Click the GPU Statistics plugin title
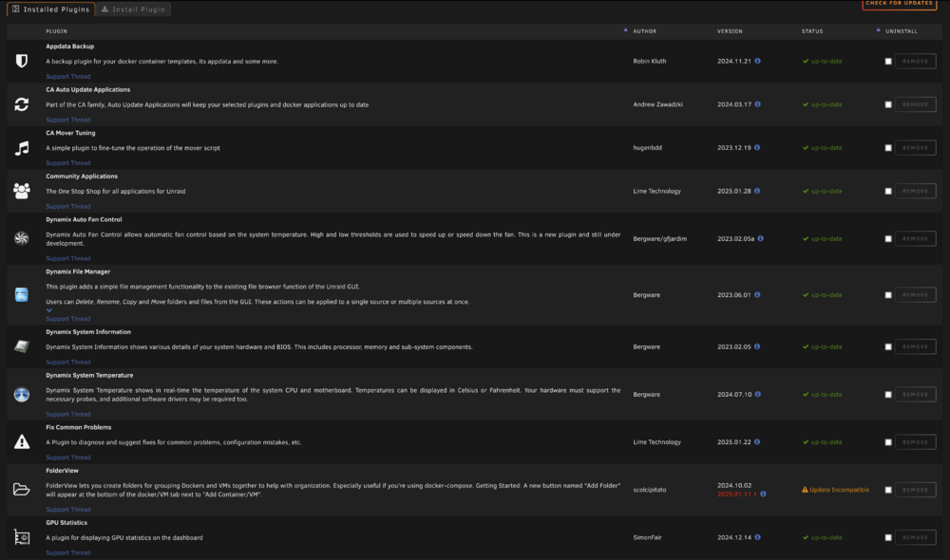Screen dimensions: 950x560 (66, 522)
